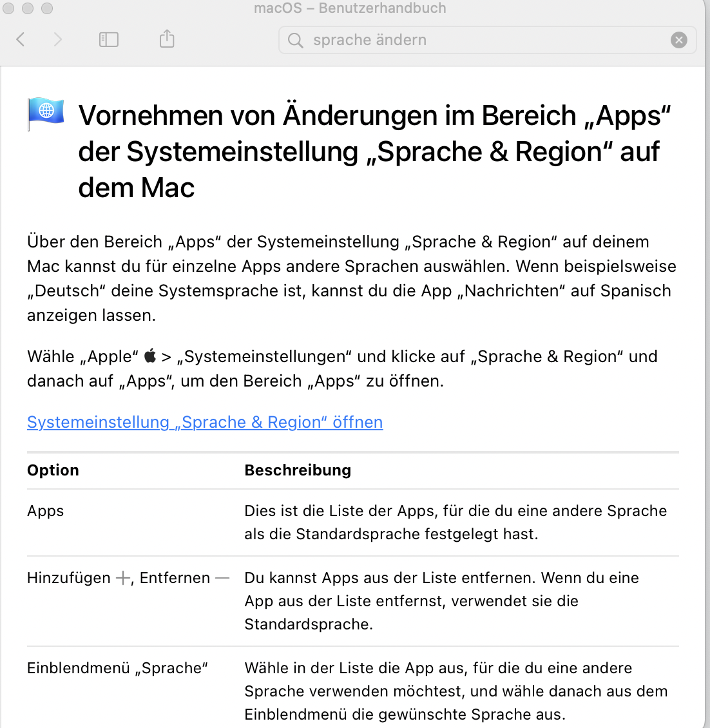Click the Apple logo in the instructions
The image size is (710, 728).
click(150, 356)
